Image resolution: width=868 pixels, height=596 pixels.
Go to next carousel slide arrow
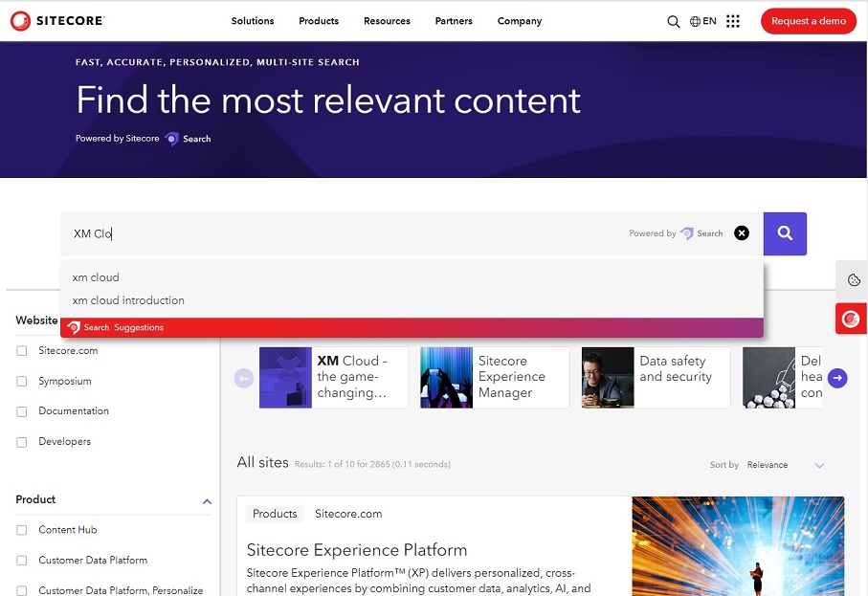[x=837, y=378]
